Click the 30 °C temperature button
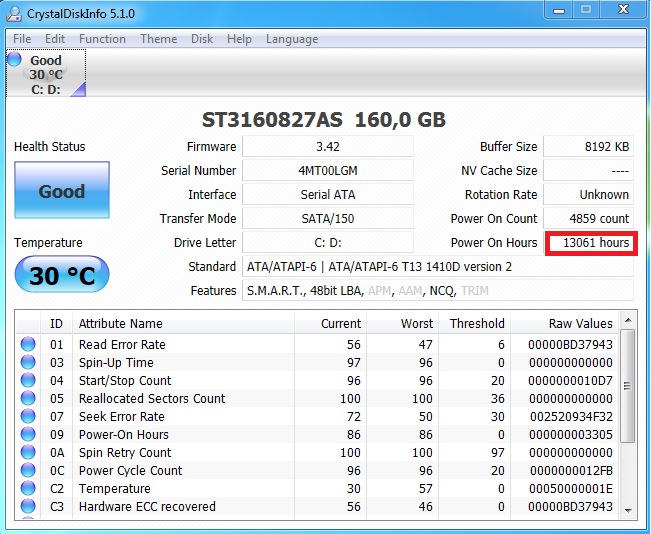 (62, 275)
